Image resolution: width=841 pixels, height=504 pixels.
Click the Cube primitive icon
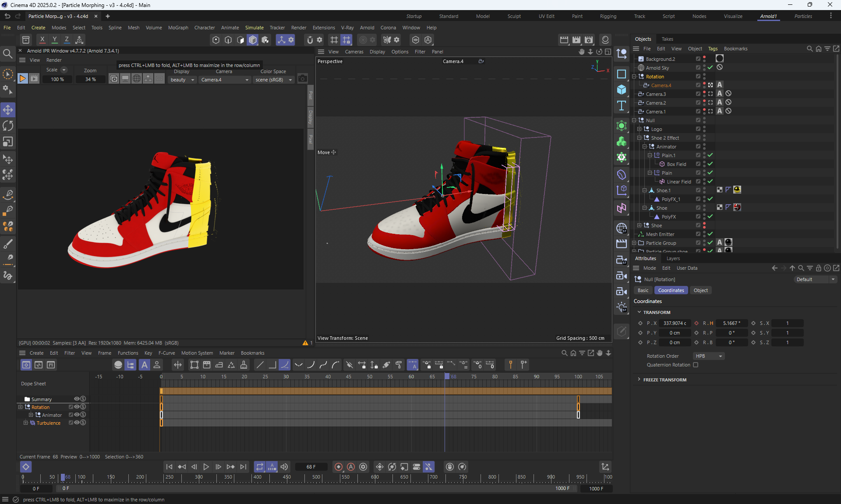click(x=622, y=90)
